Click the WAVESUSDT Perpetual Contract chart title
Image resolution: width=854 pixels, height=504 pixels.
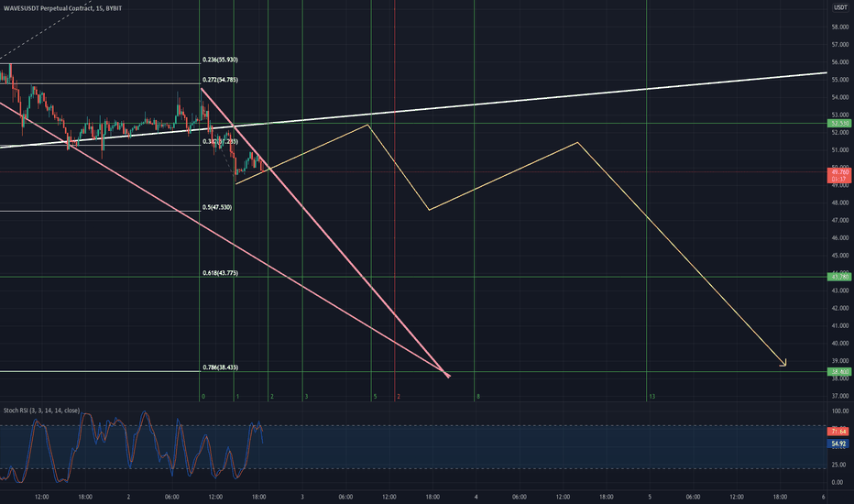62,8
